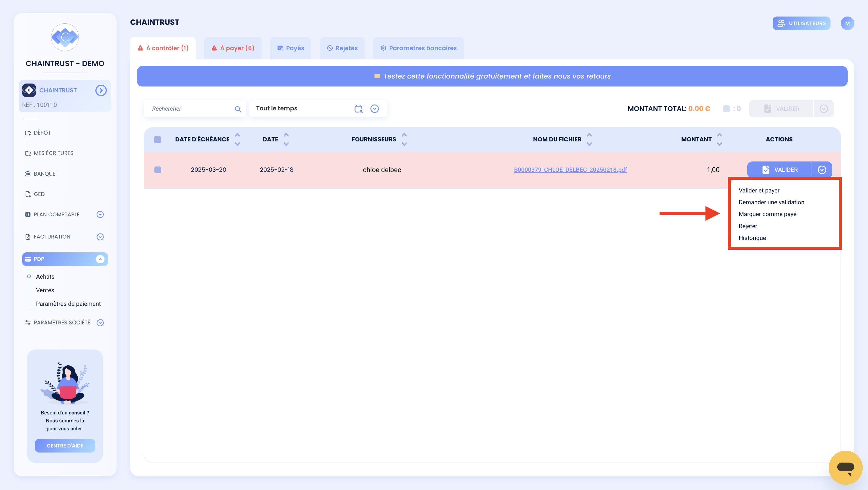Click the CHAINTRUST company icon badge
The image size is (868, 490).
pyautogui.click(x=29, y=90)
